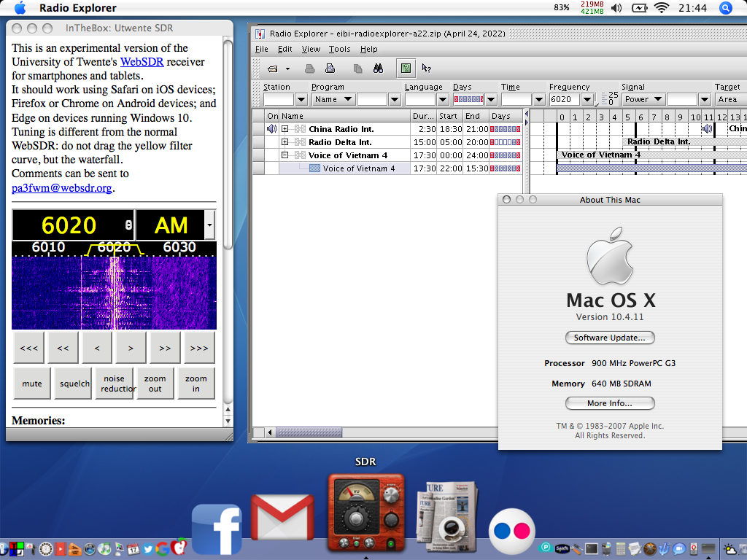Screen dimensions: 747x560
Task: Open the File menu in Radio Explorer
Action: pyautogui.click(x=262, y=49)
